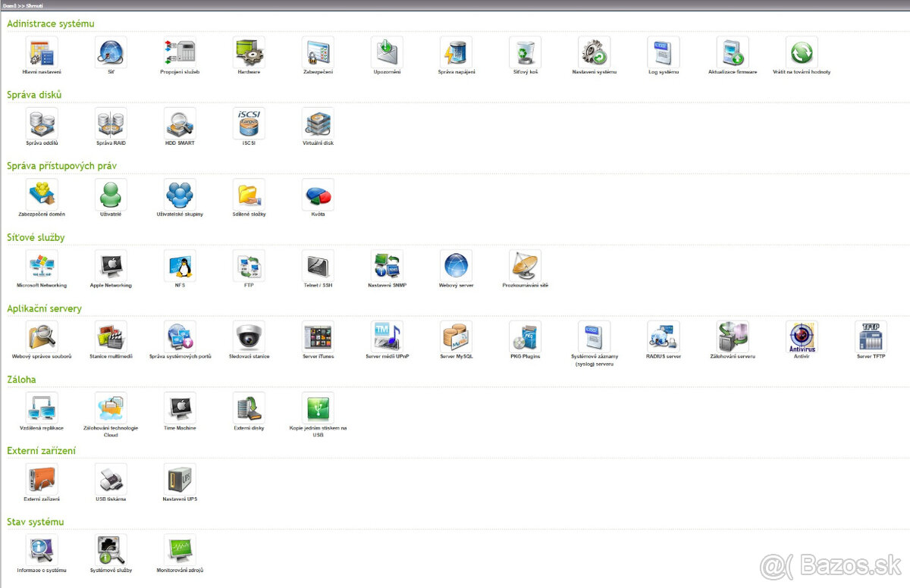The height and width of the screenshot is (588, 910).
Task: Open Microsoft Networking icon
Action: [x=42, y=266]
